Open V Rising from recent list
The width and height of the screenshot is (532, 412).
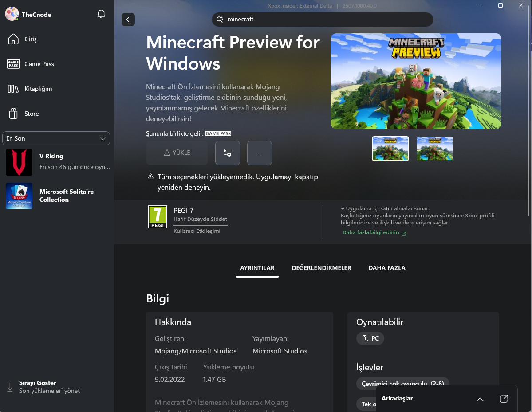(x=57, y=162)
